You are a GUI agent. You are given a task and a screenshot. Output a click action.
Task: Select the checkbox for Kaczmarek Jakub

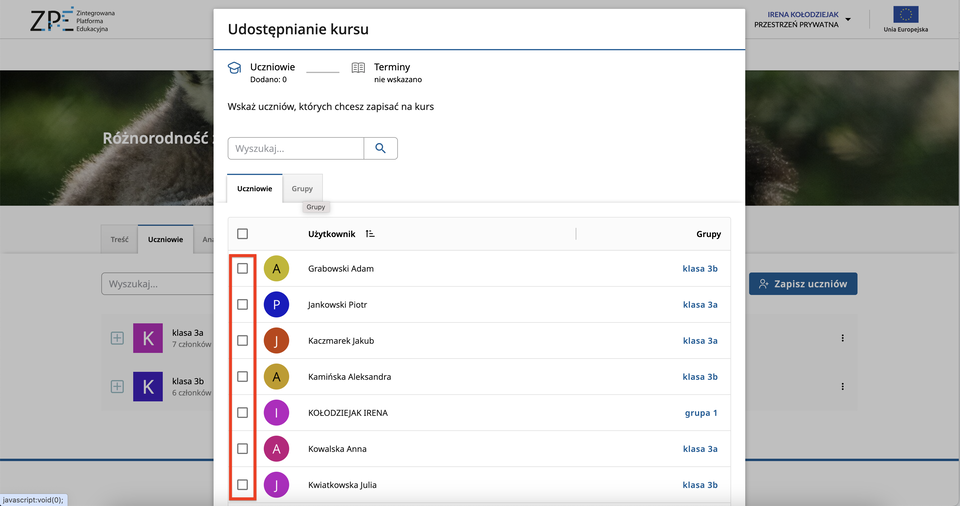tap(243, 340)
